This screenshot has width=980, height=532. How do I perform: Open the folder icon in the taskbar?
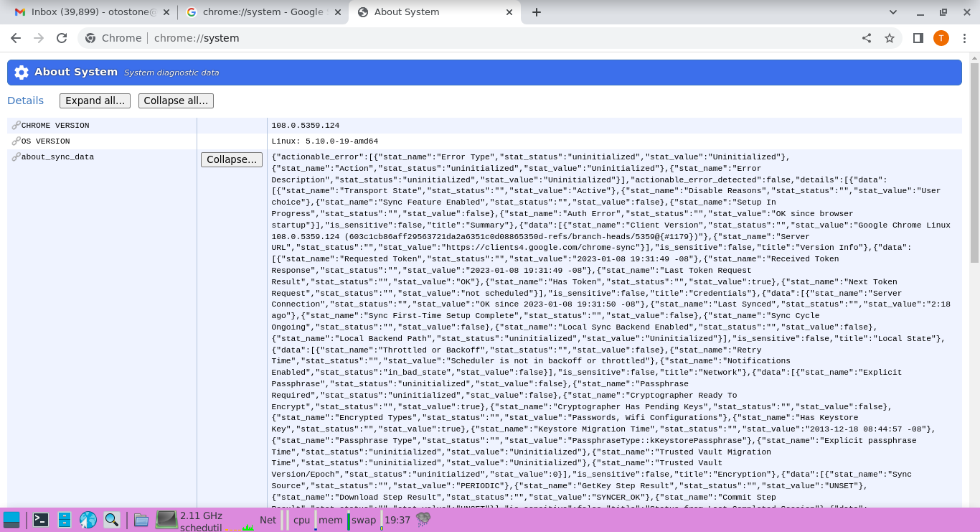pos(141,520)
